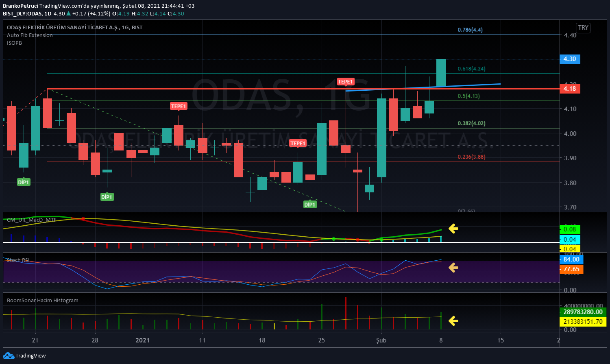Open author BrankoPetruci's profile name
610x364 pixels.
coord(20,6)
